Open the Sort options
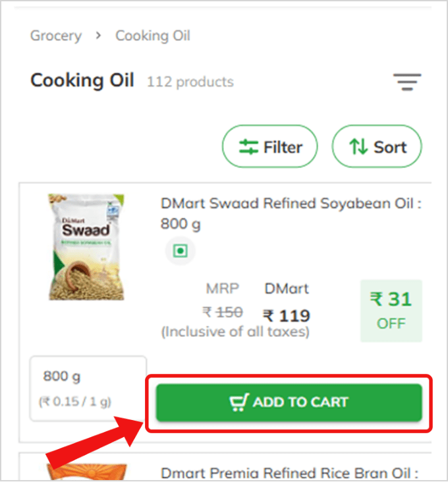Screen dimensions: 448x482 point(377,147)
